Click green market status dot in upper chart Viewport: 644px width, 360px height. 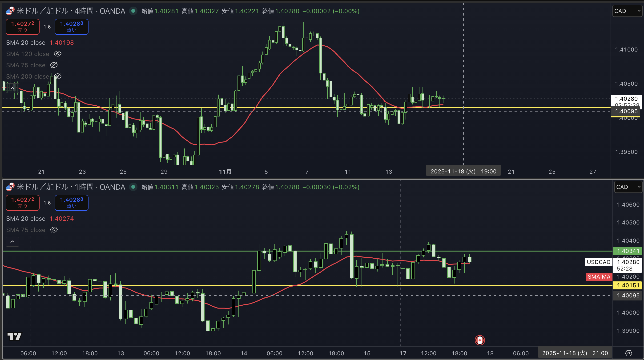coord(133,11)
